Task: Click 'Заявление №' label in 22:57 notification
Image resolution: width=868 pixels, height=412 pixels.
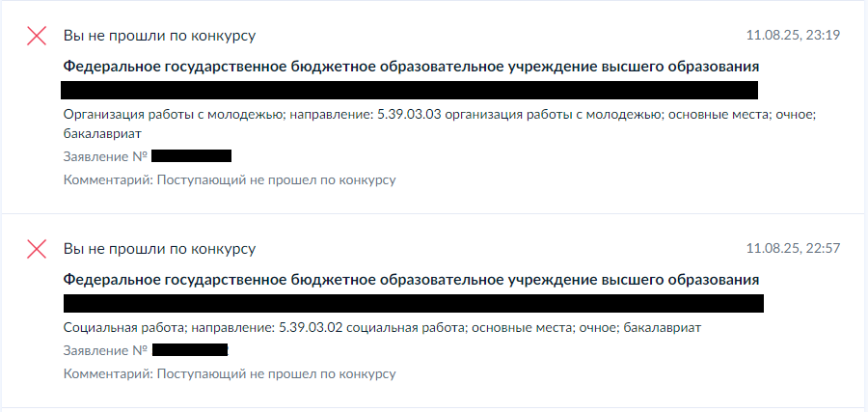Action: [104, 349]
